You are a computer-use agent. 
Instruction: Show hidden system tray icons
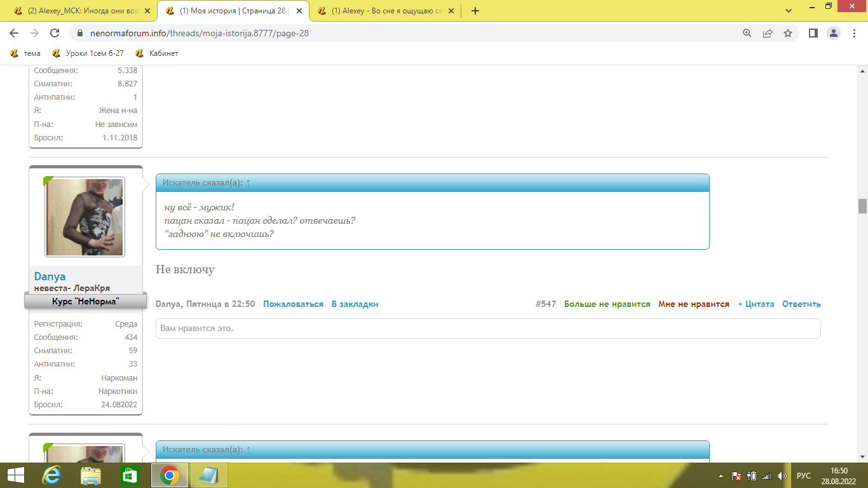pyautogui.click(x=721, y=475)
